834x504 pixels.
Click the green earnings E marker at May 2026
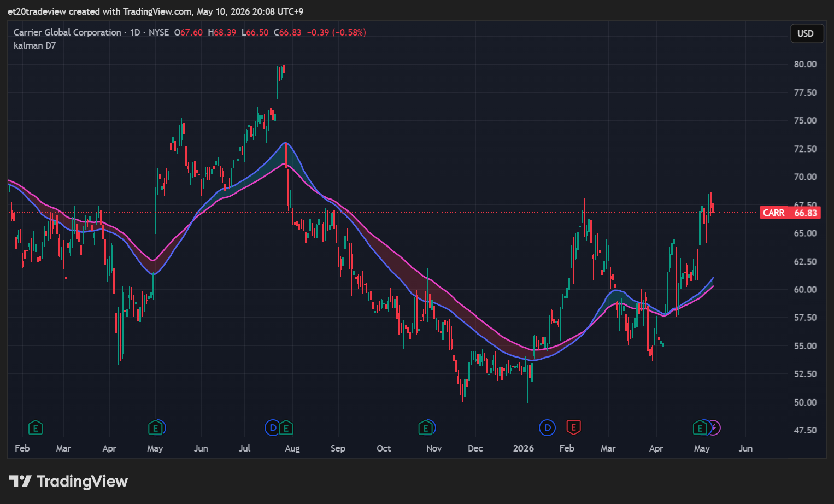(x=700, y=428)
